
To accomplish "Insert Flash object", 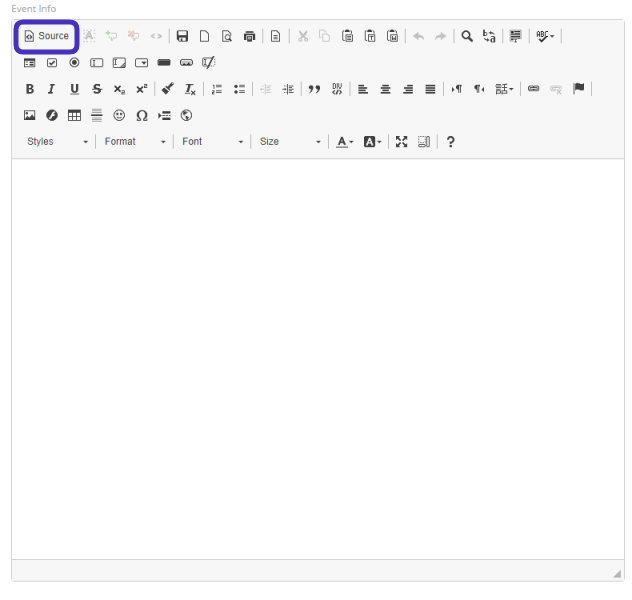I will pos(52,116).
